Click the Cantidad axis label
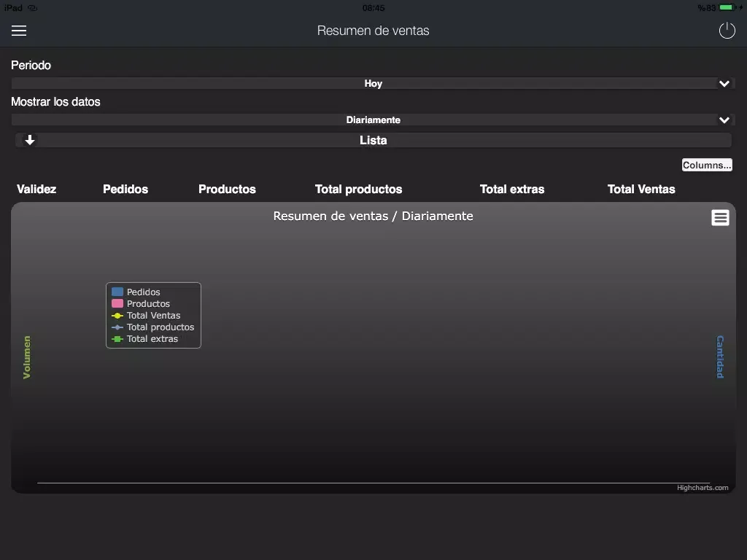 point(720,357)
